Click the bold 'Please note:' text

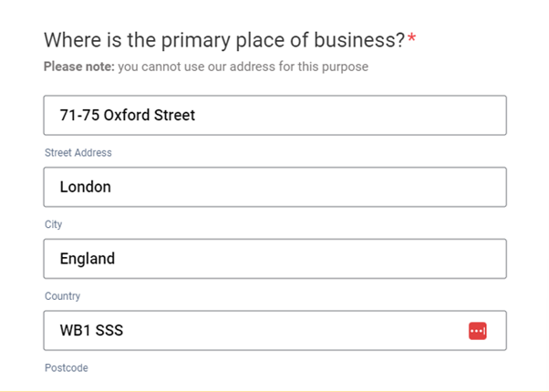point(78,67)
